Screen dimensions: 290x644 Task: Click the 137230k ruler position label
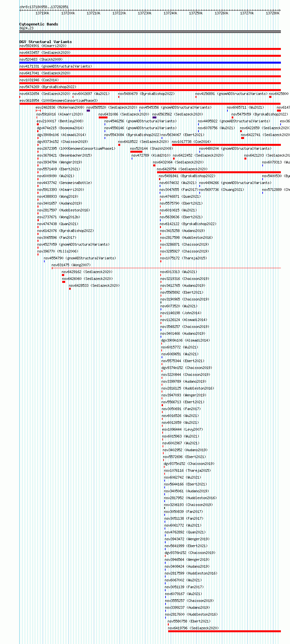click(x=145, y=13)
